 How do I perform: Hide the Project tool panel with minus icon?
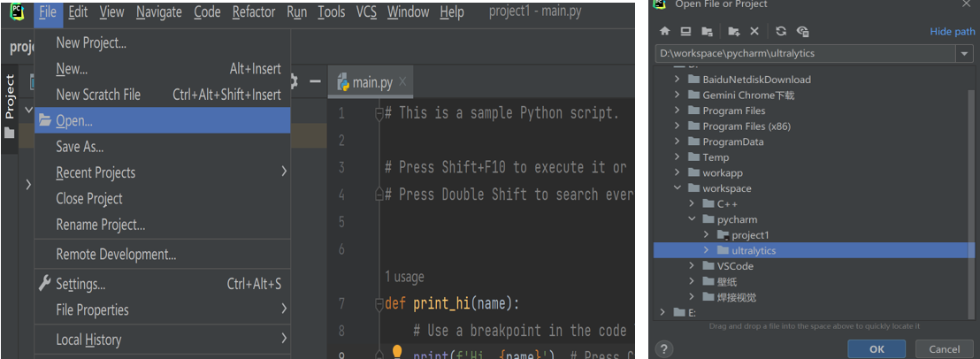pos(315,81)
